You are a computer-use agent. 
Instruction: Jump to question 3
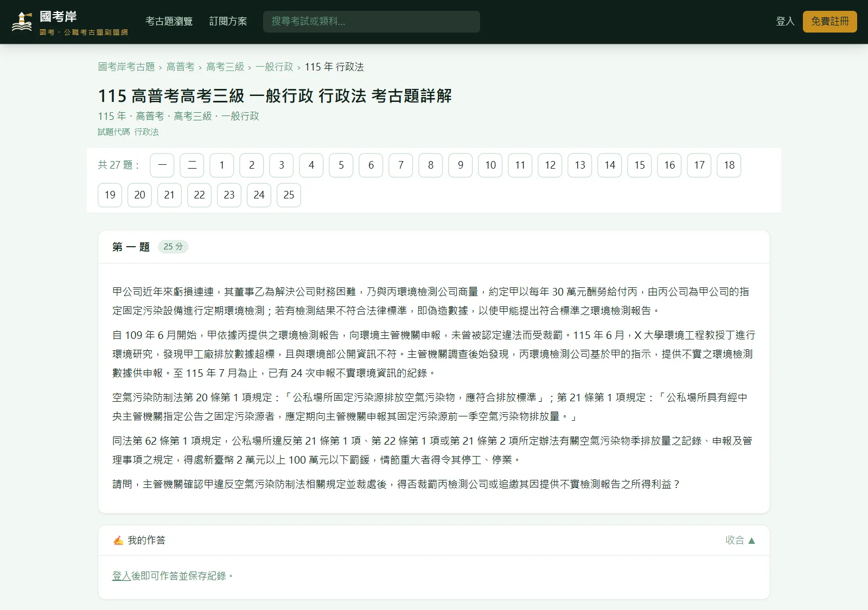[x=282, y=165]
